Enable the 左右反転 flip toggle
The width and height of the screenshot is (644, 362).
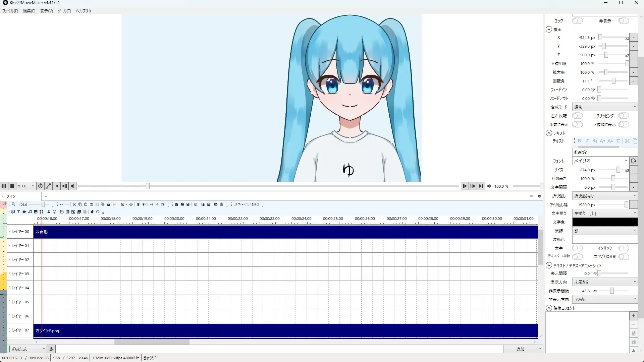(x=577, y=116)
